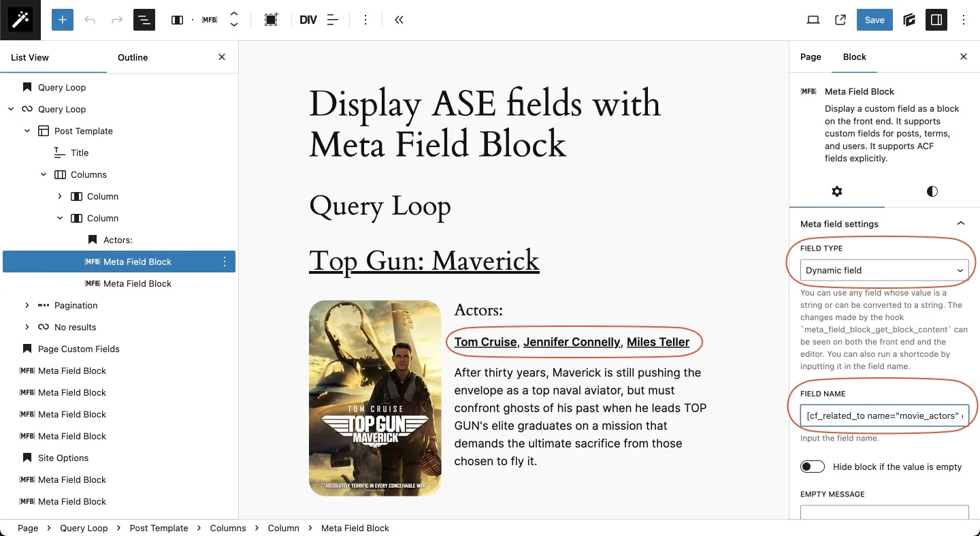Click Post Template in the breadcrumb bar
Screen dimensions: 980x536
pyautogui.click(x=159, y=528)
